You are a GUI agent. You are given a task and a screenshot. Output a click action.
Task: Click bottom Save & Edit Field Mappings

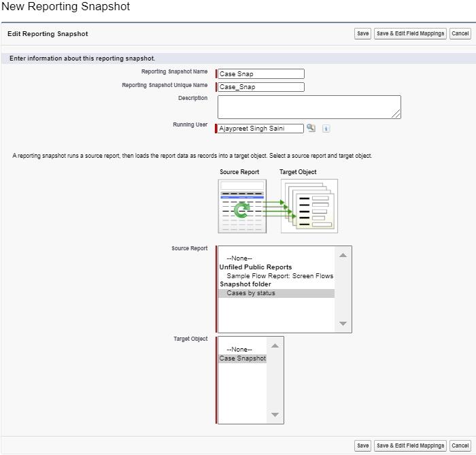coord(410,445)
